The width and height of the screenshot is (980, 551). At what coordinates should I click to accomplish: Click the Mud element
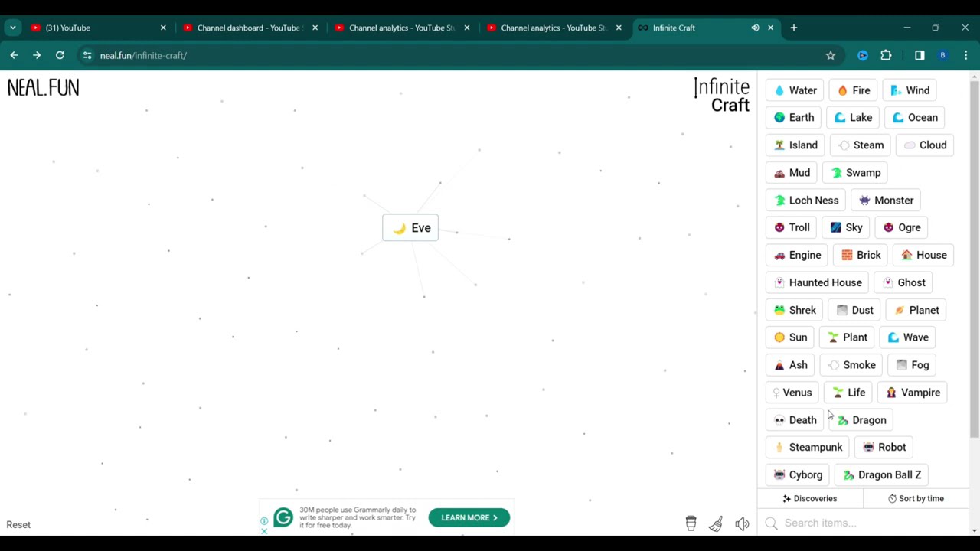click(792, 173)
